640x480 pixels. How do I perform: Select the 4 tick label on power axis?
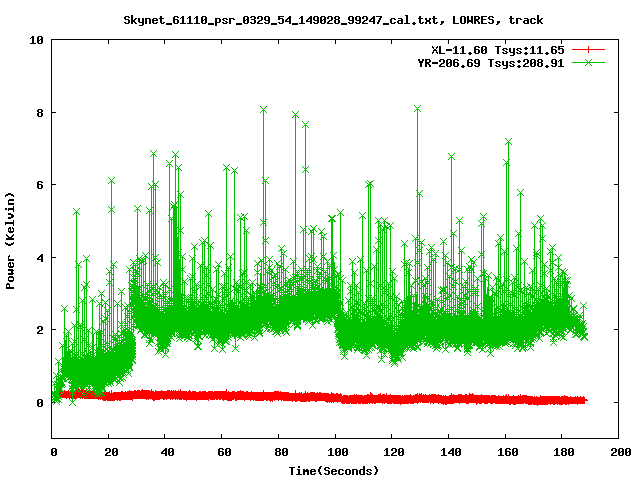[x=39, y=258]
